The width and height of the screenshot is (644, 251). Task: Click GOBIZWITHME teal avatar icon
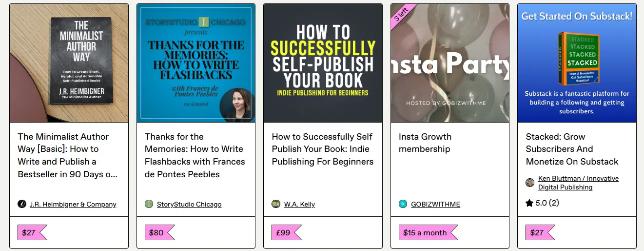pos(403,204)
